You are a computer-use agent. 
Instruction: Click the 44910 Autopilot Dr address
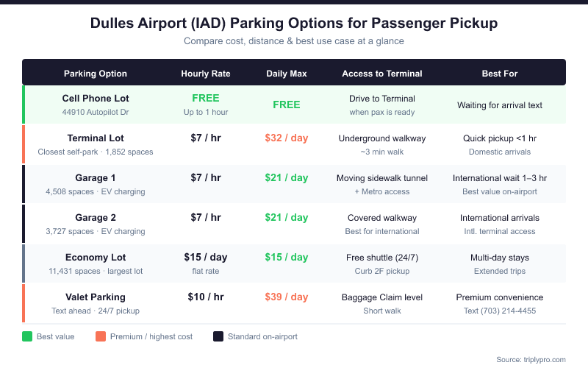click(x=96, y=112)
